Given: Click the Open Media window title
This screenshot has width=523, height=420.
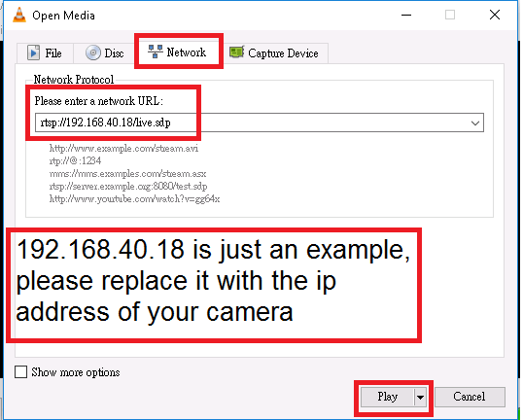Looking at the screenshot, I should click(x=63, y=16).
